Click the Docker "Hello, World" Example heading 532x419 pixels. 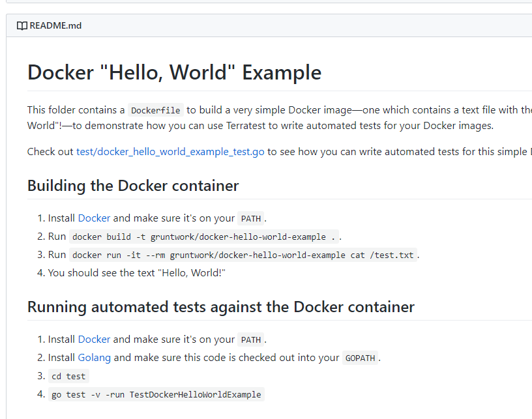pyautogui.click(x=174, y=72)
